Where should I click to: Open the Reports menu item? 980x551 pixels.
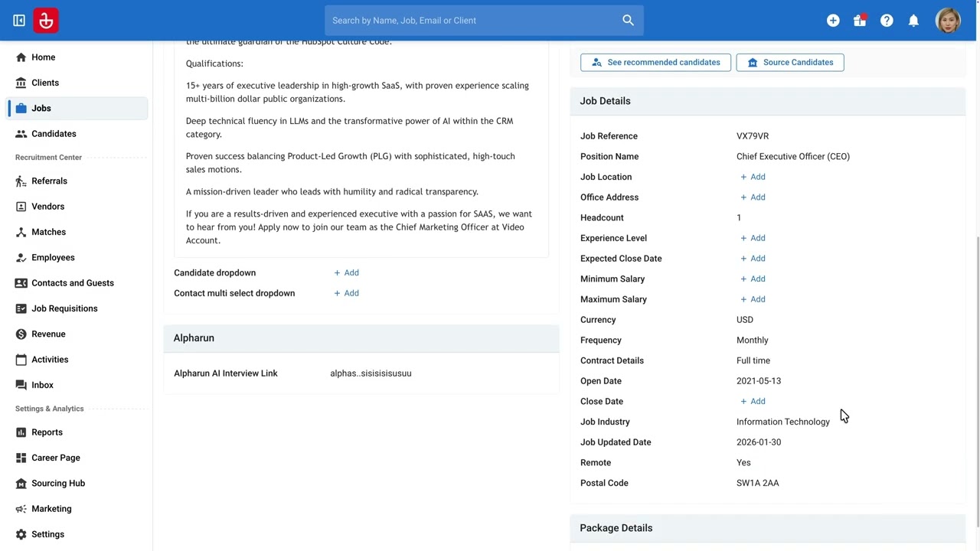click(x=77, y=432)
